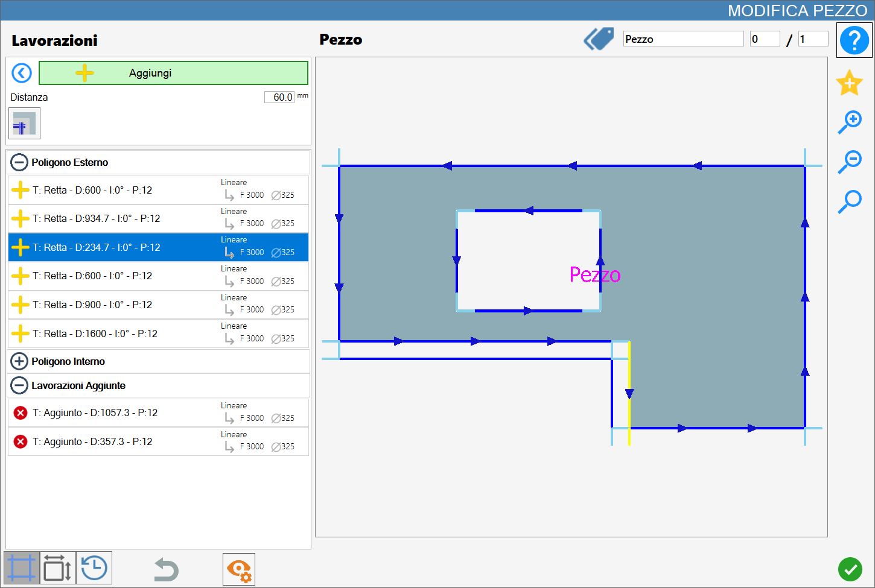Click the green Aggiungi button
This screenshot has height=588, width=875.
173,73
